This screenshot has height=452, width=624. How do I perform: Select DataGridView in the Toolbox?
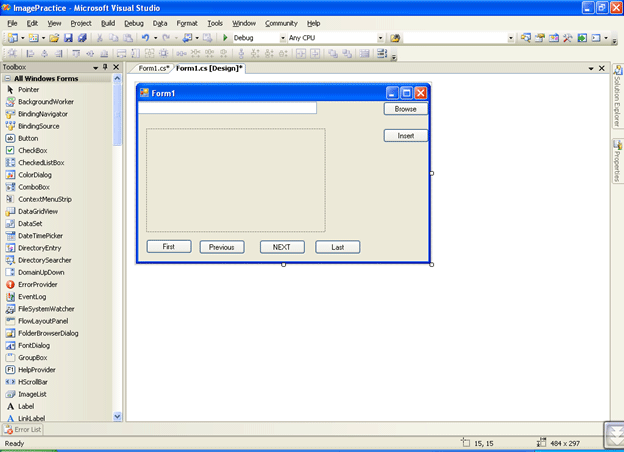[38, 211]
